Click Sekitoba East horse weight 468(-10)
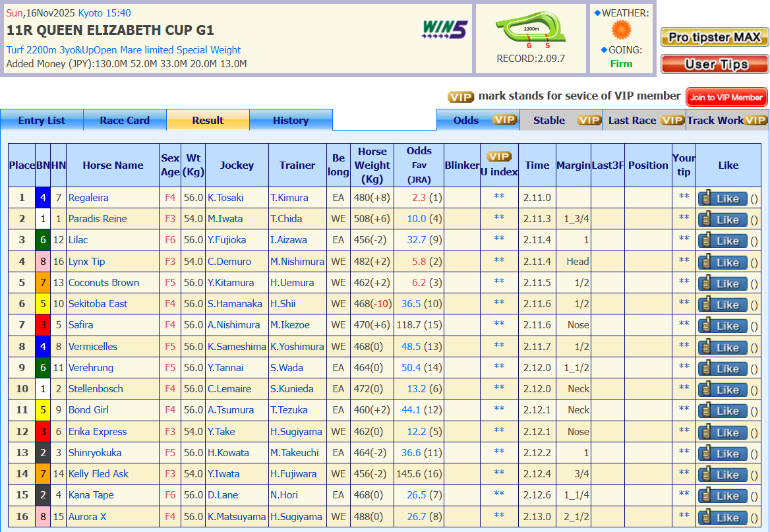 tap(372, 304)
